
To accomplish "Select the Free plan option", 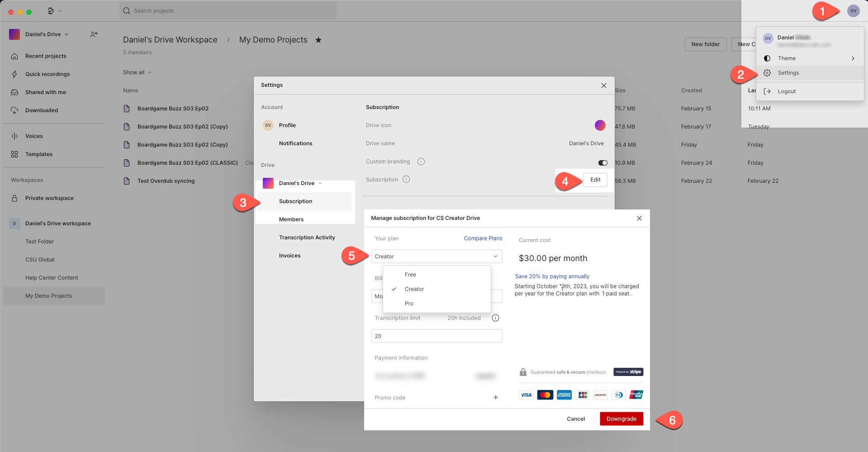I will tap(436, 275).
